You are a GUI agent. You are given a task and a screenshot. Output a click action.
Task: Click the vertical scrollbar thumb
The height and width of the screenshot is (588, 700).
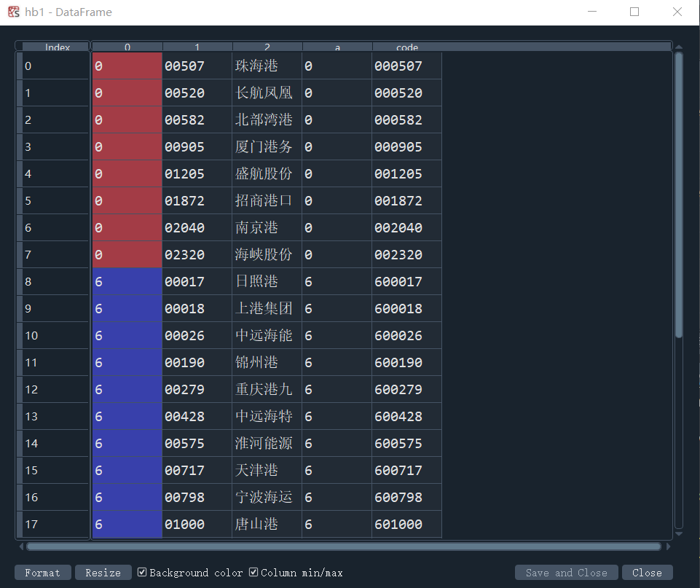tap(679, 195)
